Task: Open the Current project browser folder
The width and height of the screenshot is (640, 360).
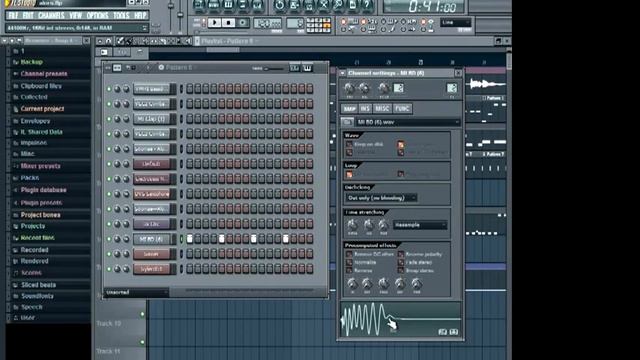Action: point(42,109)
